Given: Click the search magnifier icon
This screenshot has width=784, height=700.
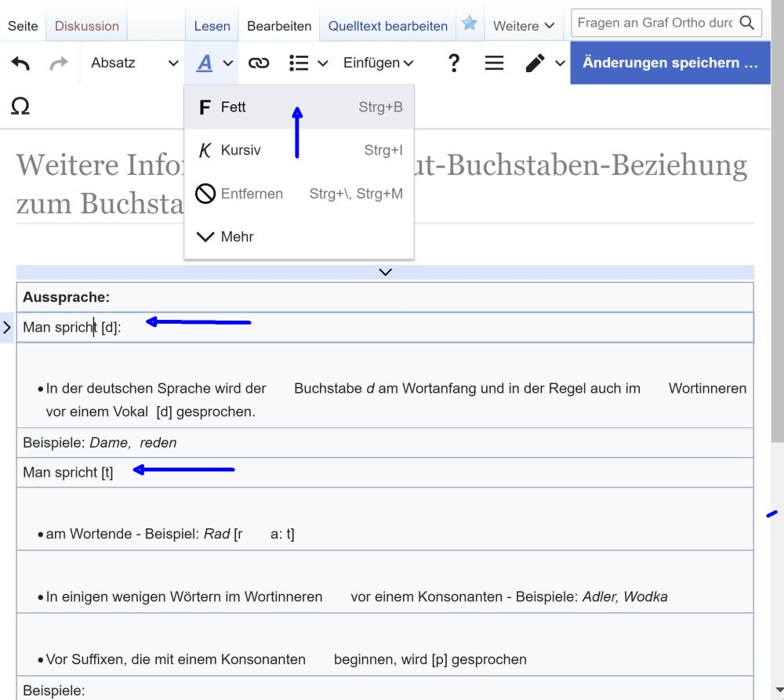Looking at the screenshot, I should tap(749, 23).
